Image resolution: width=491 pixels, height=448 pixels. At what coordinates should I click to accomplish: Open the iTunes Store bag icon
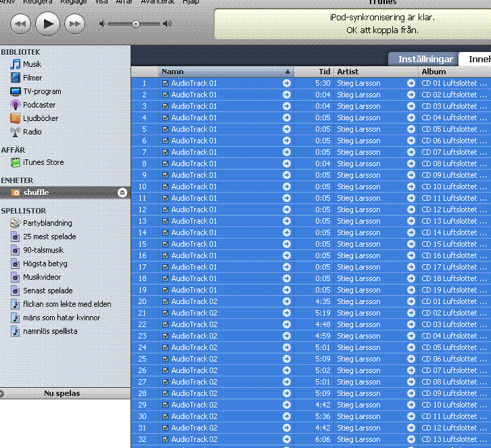click(15, 162)
